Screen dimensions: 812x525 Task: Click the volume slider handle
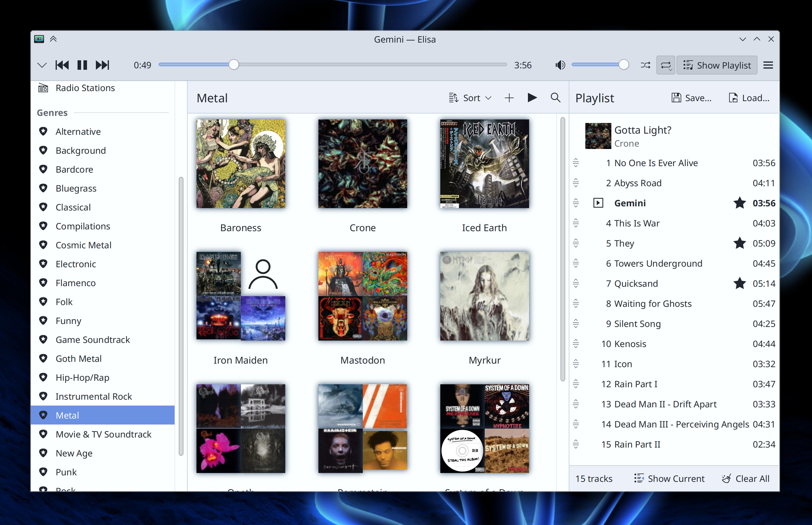point(623,65)
